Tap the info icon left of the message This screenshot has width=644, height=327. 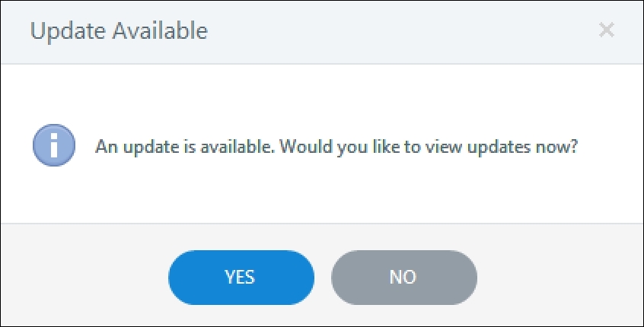point(54,145)
